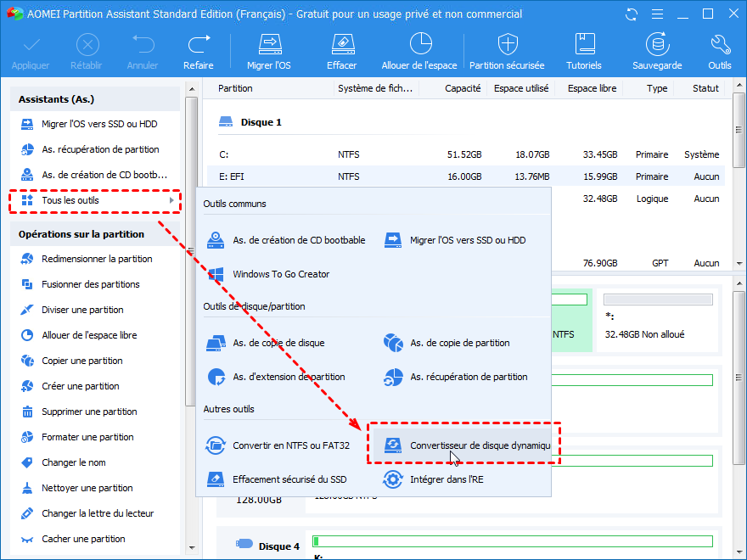Open As. de création de CD bootable in the popup
Image resolution: width=747 pixels, height=560 pixels.
[286, 240]
